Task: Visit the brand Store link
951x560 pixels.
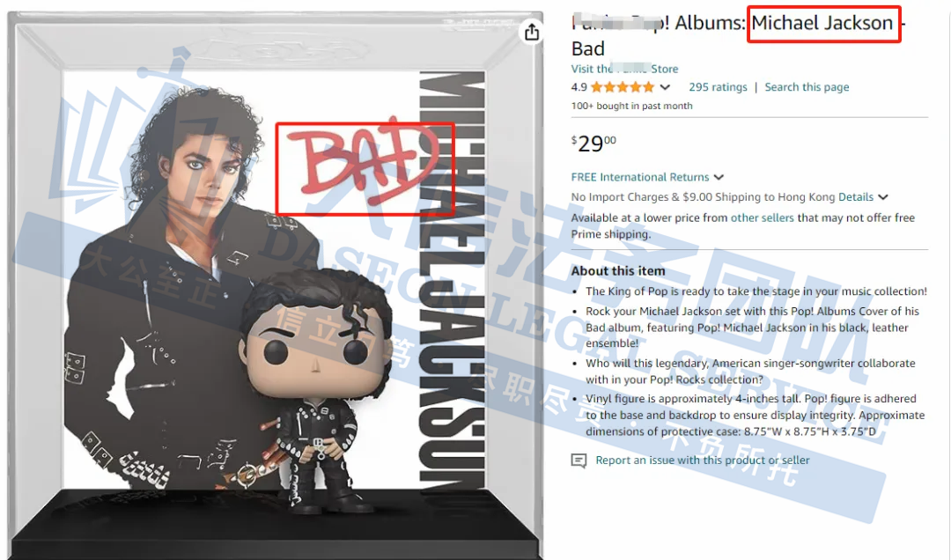Action: [x=624, y=69]
